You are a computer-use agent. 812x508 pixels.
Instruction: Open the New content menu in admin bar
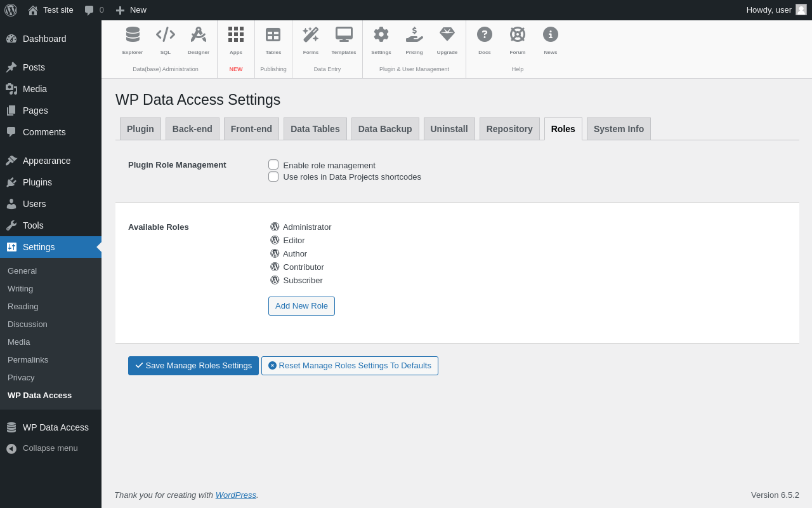coord(131,10)
